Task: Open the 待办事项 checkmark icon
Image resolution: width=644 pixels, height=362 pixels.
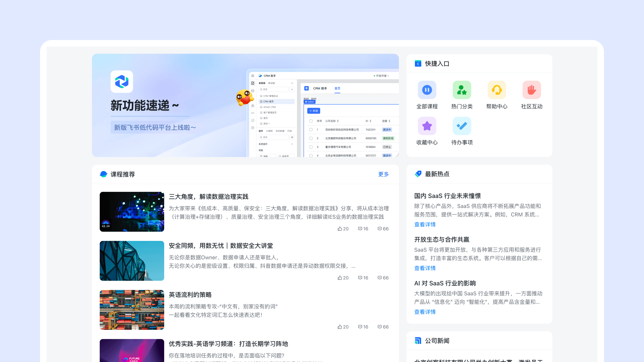Action: point(462,126)
